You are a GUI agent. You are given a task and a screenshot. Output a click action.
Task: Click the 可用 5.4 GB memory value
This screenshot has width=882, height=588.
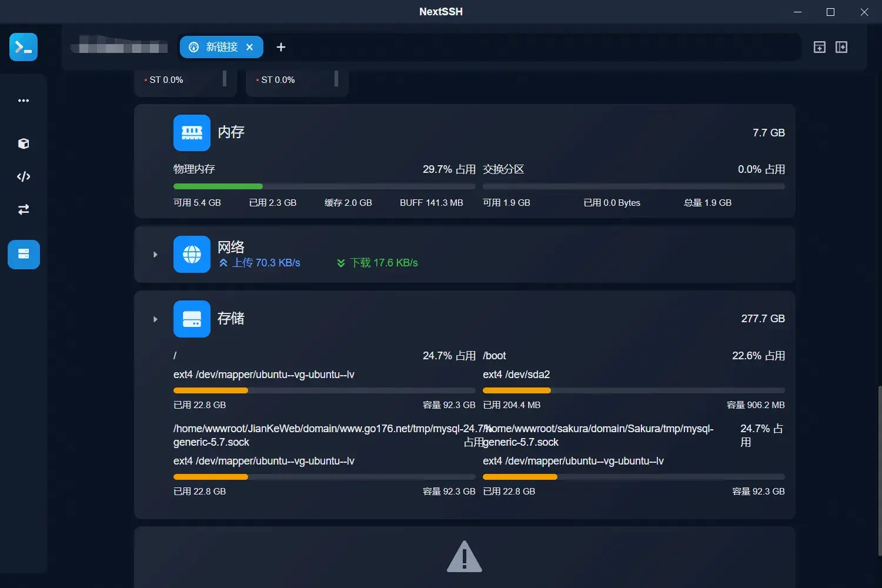(197, 203)
